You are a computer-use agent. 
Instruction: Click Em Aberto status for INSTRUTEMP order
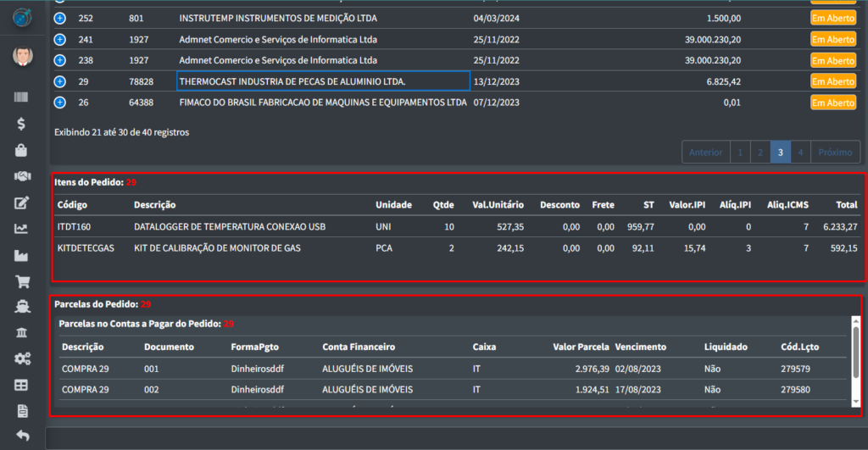click(x=832, y=18)
